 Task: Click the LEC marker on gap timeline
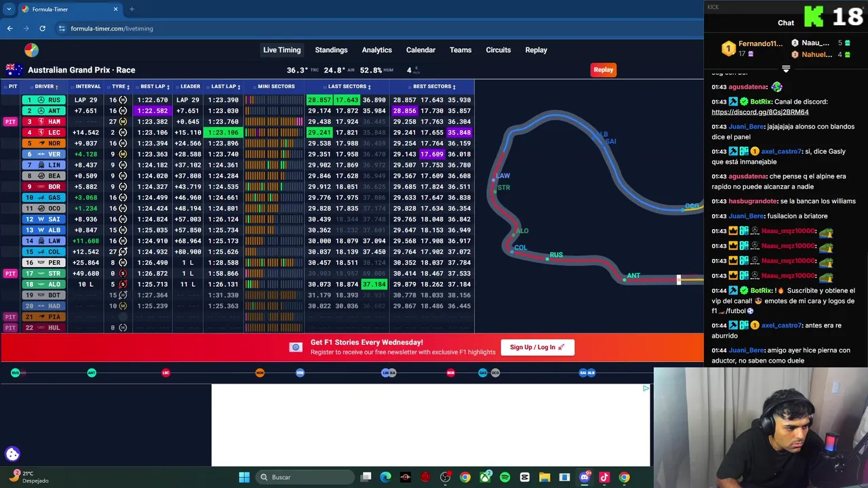click(x=166, y=373)
